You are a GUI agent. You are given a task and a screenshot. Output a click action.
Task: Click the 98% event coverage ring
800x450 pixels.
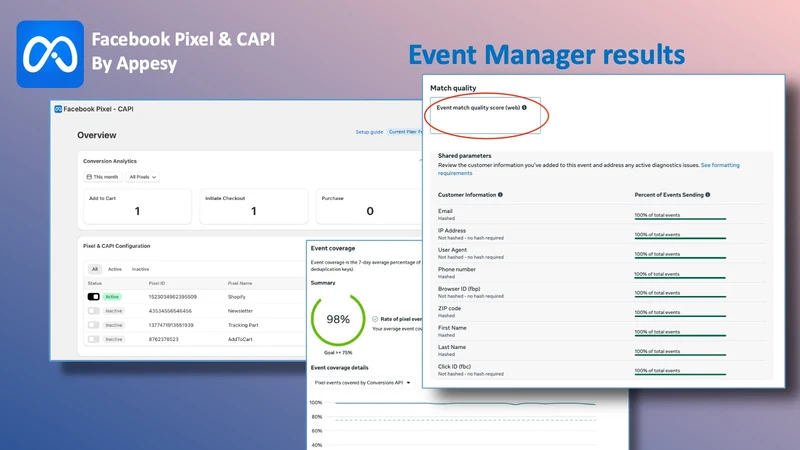click(338, 319)
